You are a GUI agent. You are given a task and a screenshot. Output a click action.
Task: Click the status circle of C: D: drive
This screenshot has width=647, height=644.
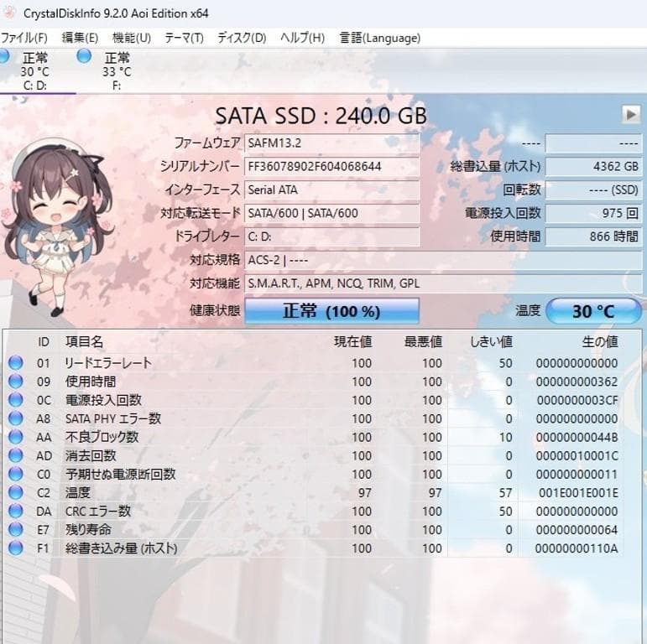point(3,55)
